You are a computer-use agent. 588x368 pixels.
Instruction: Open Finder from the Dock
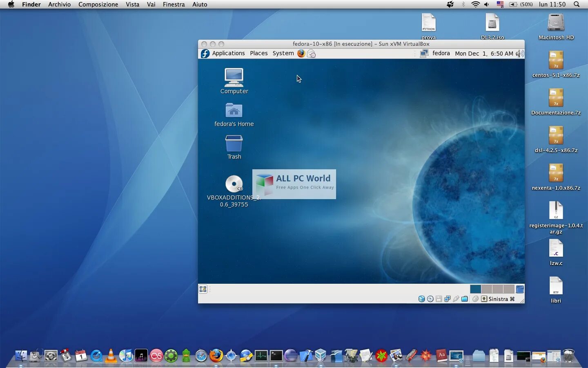click(21, 356)
